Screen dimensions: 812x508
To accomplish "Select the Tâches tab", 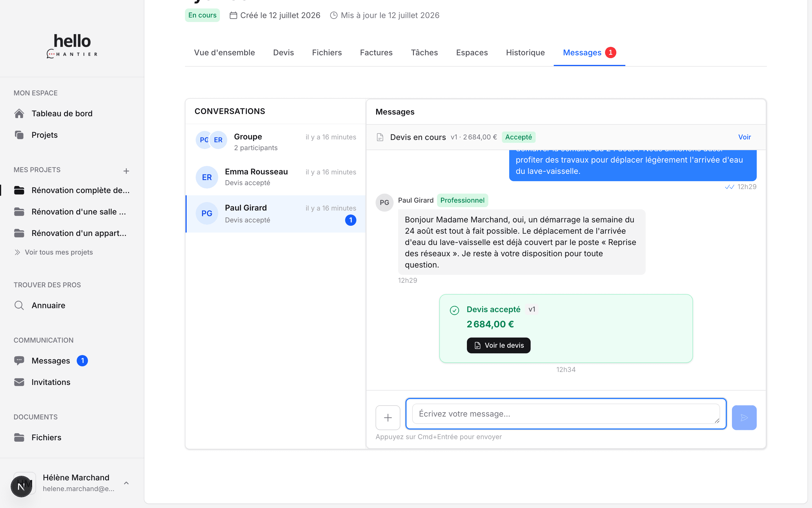I will (424, 53).
